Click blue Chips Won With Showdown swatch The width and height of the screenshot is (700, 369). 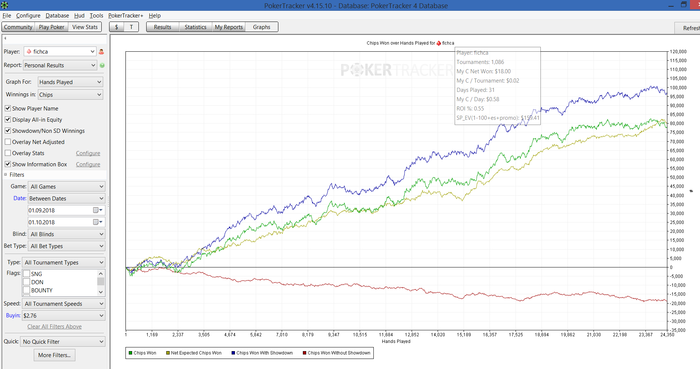(x=233, y=353)
